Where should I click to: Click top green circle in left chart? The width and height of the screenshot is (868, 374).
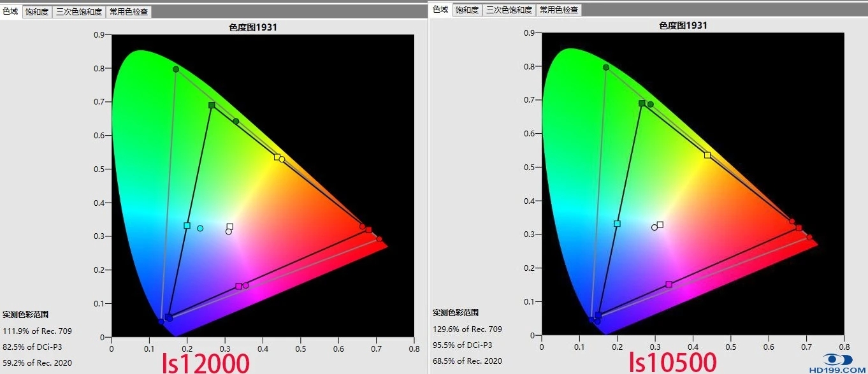tap(176, 69)
